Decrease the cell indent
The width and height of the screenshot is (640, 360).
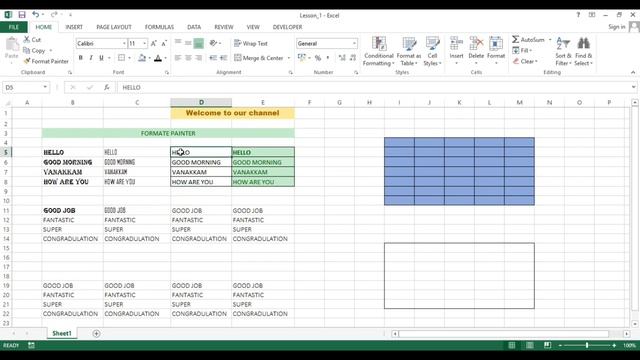coord(213,58)
